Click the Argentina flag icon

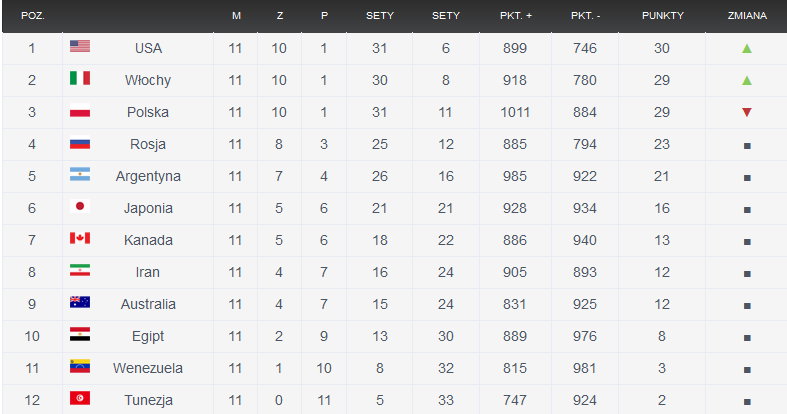80,174
